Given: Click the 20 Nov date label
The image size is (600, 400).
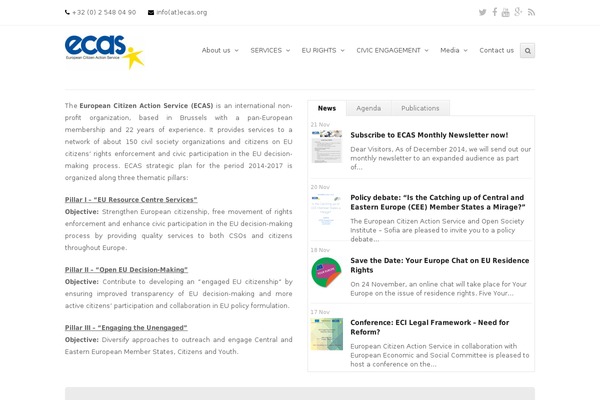Looking at the screenshot, I should click(x=320, y=187).
